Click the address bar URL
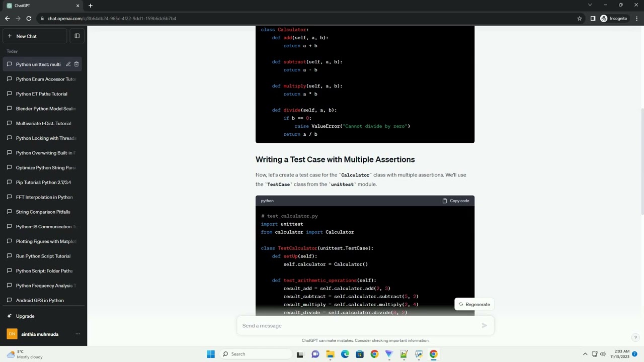 [112, 19]
